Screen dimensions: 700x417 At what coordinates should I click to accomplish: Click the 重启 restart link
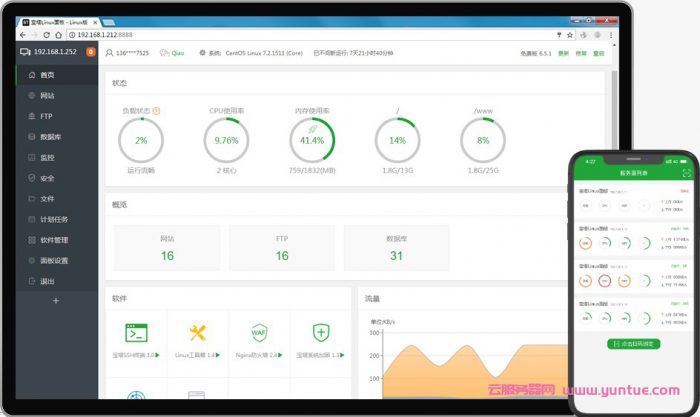click(598, 53)
